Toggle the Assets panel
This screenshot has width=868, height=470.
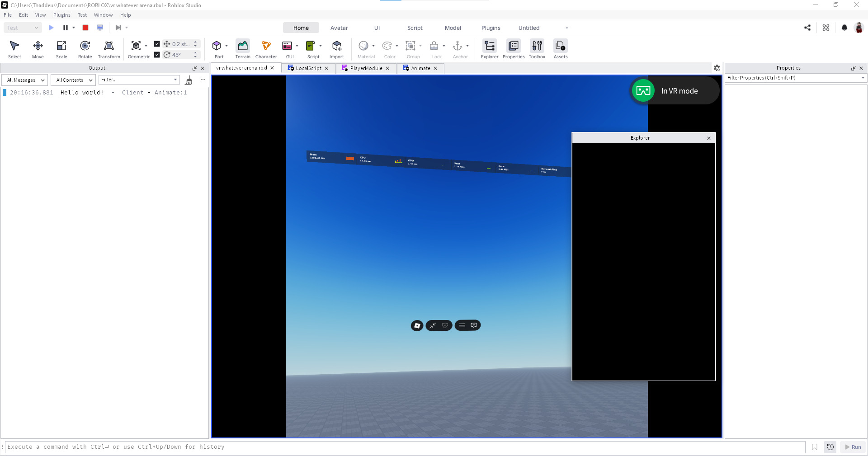point(561,49)
